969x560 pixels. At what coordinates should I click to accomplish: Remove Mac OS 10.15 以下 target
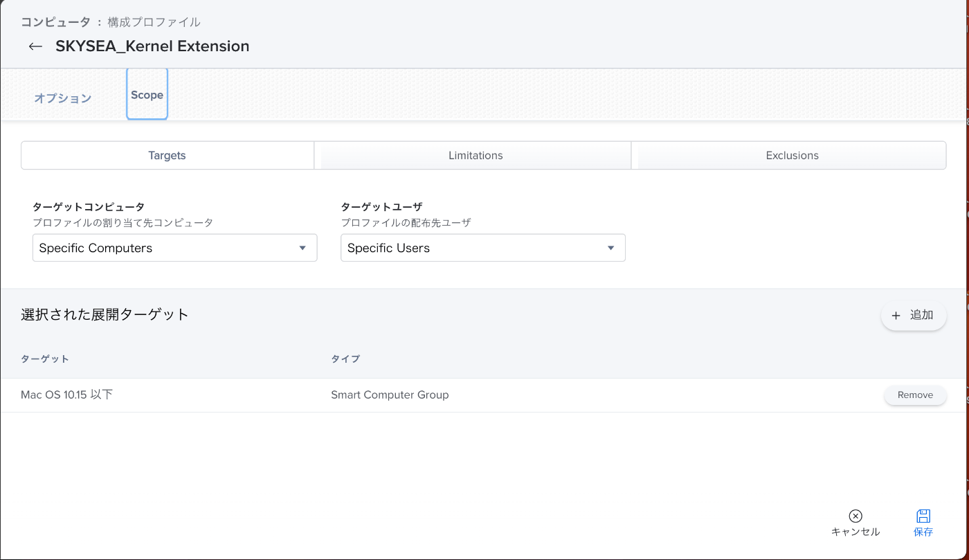pyautogui.click(x=915, y=395)
